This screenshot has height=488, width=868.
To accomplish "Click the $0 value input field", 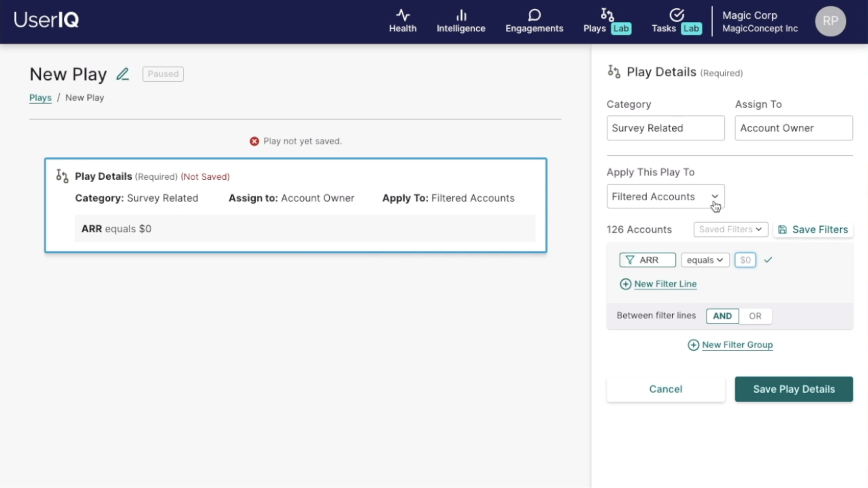I will (745, 260).
